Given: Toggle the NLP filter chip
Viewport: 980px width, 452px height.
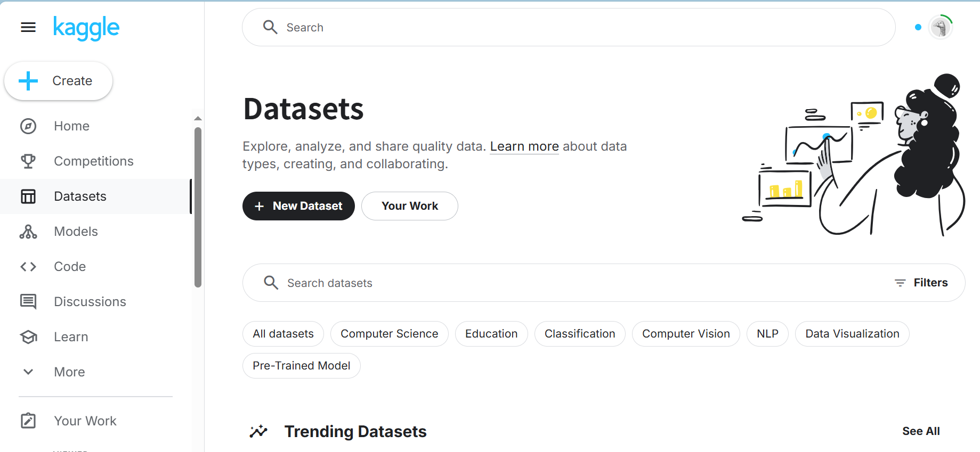Looking at the screenshot, I should [x=767, y=334].
